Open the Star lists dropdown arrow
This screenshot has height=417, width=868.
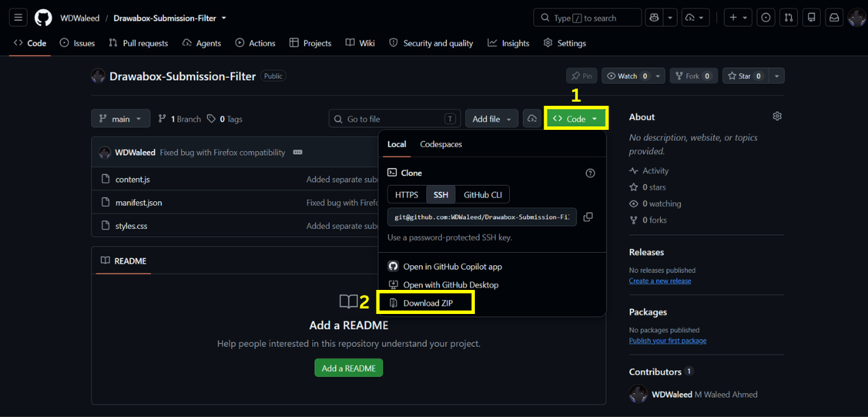776,76
